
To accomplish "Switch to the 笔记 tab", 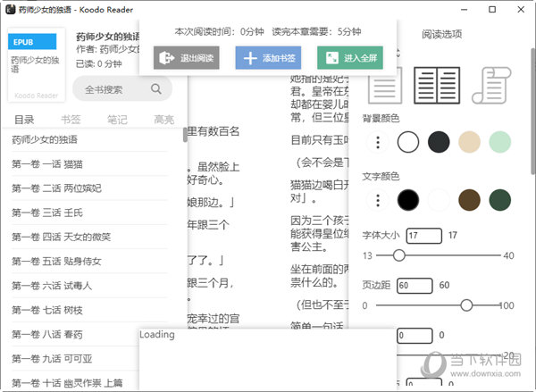I will (117, 120).
